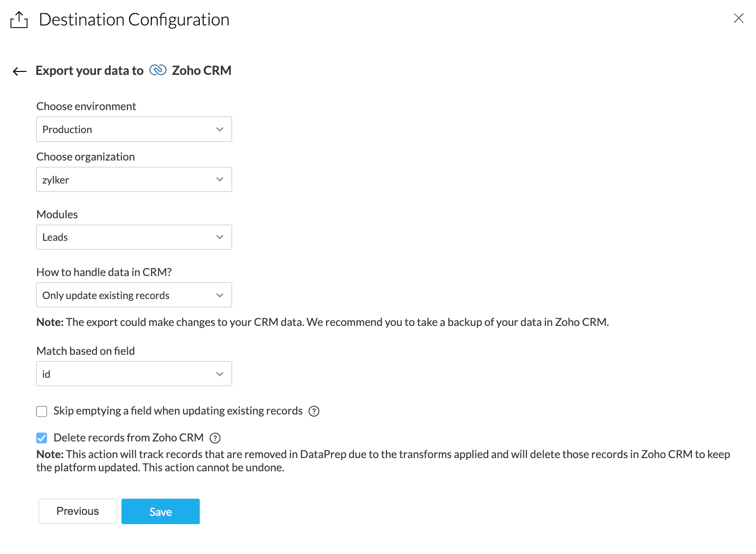Image resolution: width=756 pixels, height=554 pixels.
Task: Click the Production dropdown chevron arrow
Action: click(x=219, y=129)
